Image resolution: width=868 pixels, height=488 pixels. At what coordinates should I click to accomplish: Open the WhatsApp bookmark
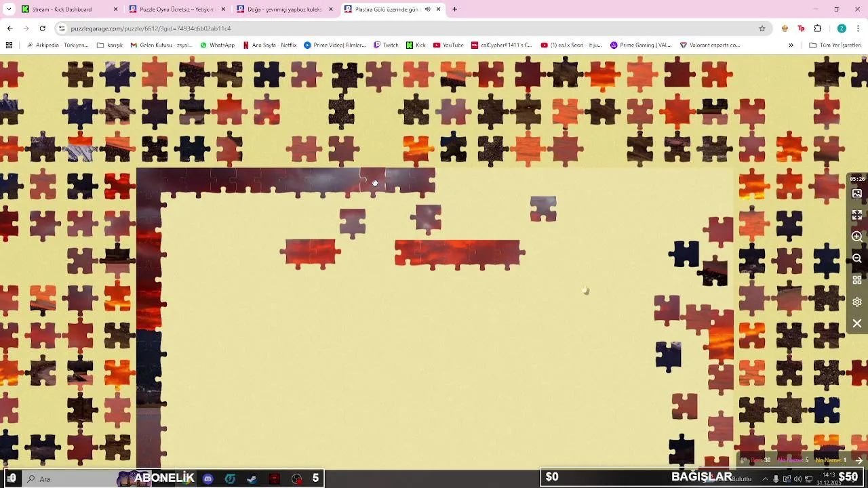click(217, 45)
